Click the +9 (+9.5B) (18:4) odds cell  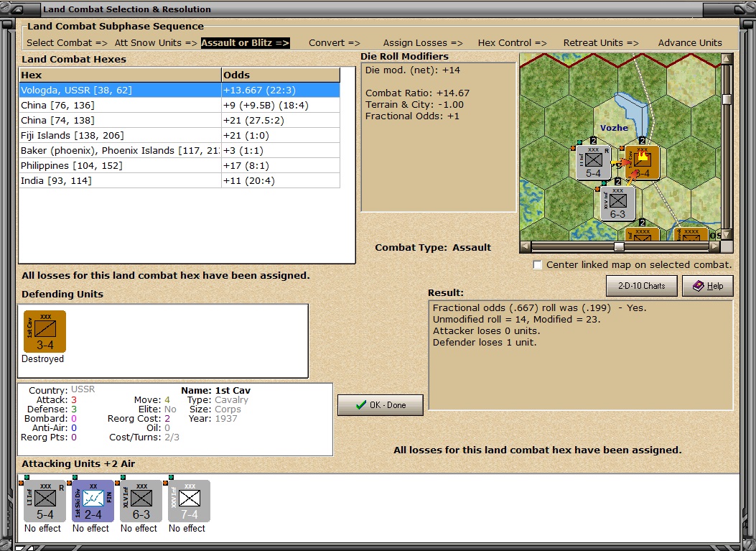281,105
